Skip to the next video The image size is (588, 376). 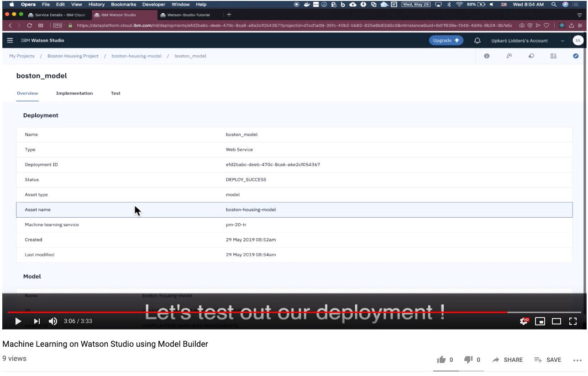coord(37,321)
